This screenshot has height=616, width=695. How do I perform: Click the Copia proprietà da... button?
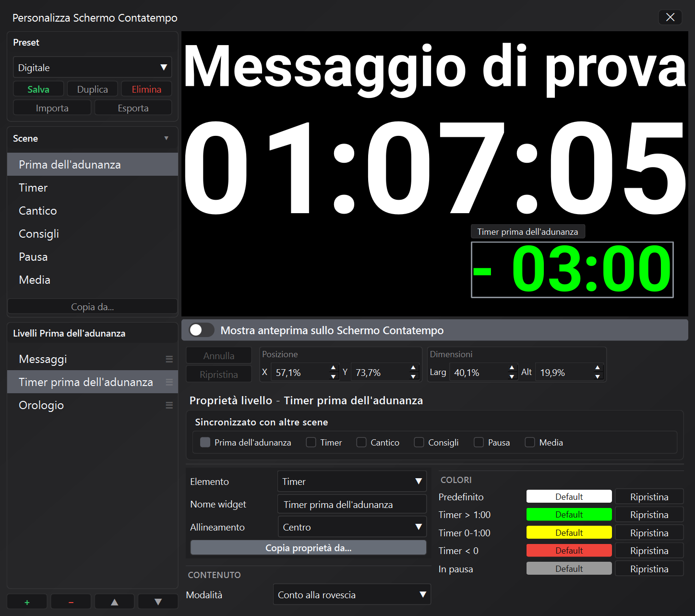(309, 547)
